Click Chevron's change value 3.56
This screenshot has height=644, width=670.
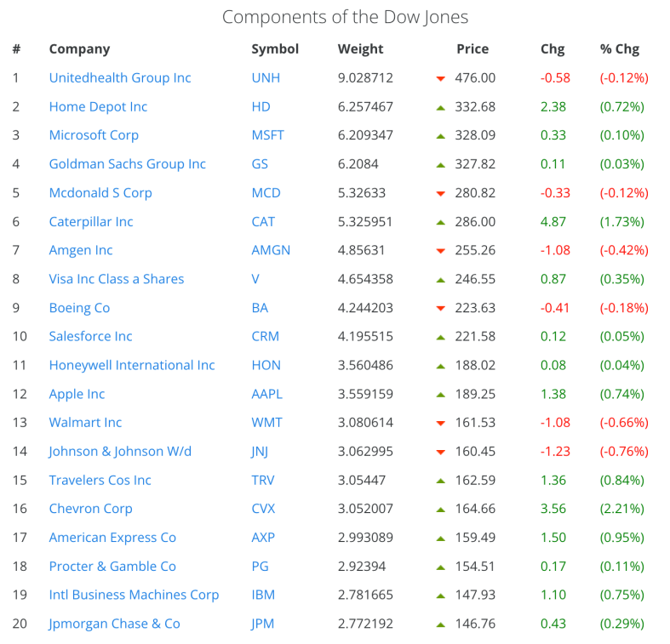553,509
